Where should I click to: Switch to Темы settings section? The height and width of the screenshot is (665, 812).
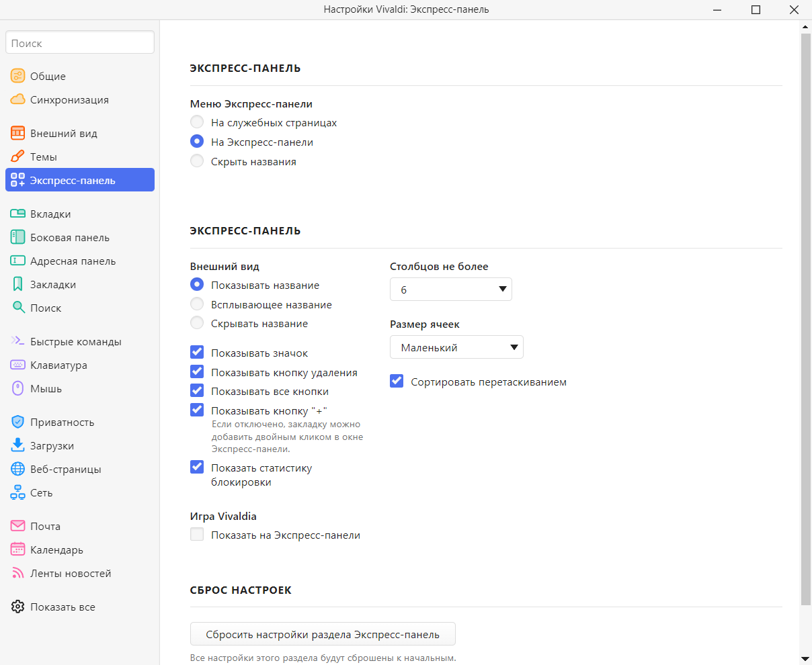tap(80, 157)
